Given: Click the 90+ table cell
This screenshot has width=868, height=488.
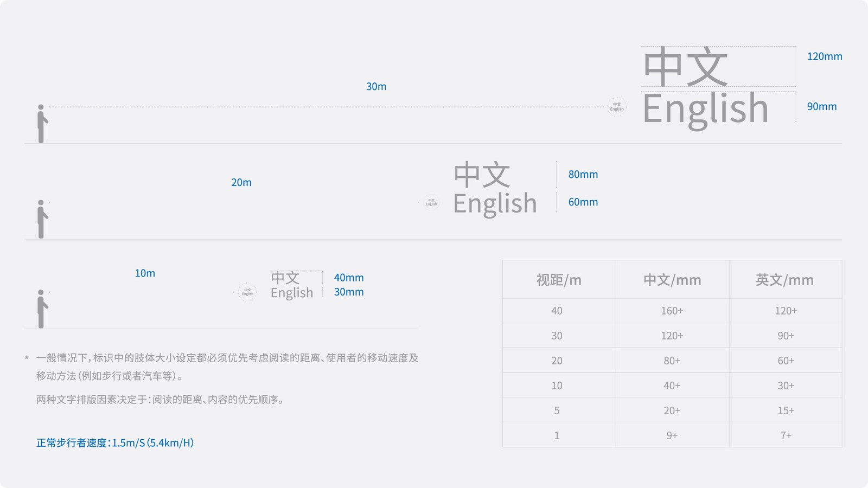Looking at the screenshot, I should (786, 336).
